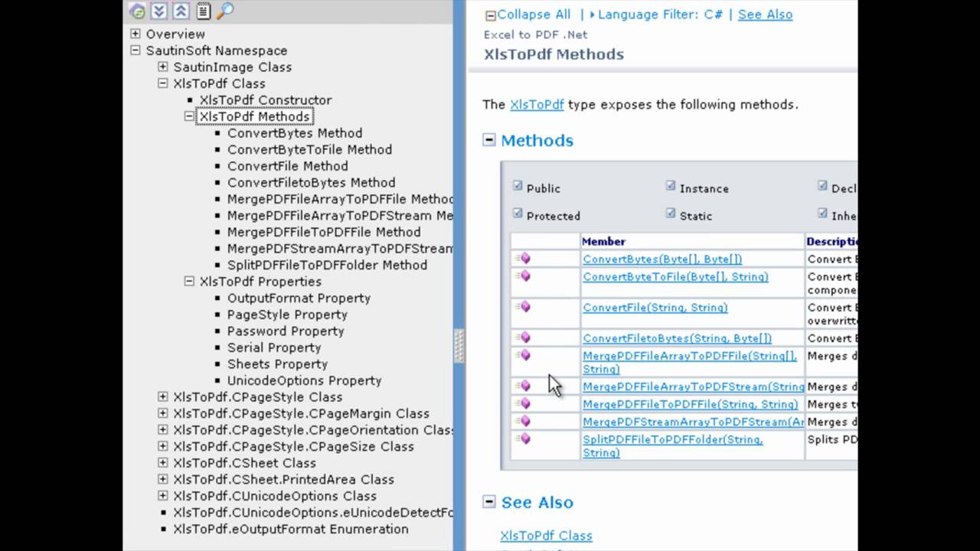Expand the CPageStyle.CPageMargin Class node
This screenshot has height=551, width=980.
(162, 413)
